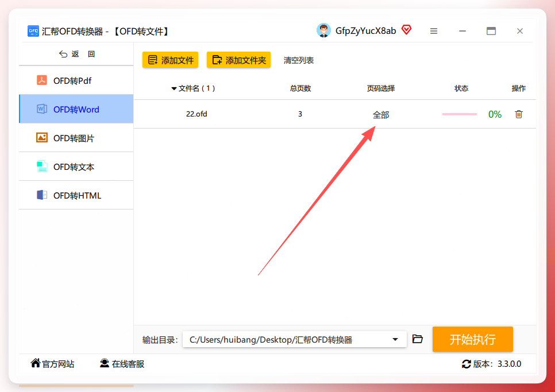This screenshot has width=555, height=392.
Task: Select the OFD转Word tab
Action: click(76, 109)
